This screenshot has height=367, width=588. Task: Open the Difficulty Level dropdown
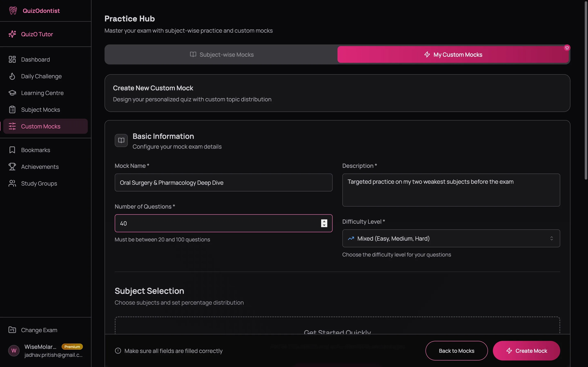[451, 238]
